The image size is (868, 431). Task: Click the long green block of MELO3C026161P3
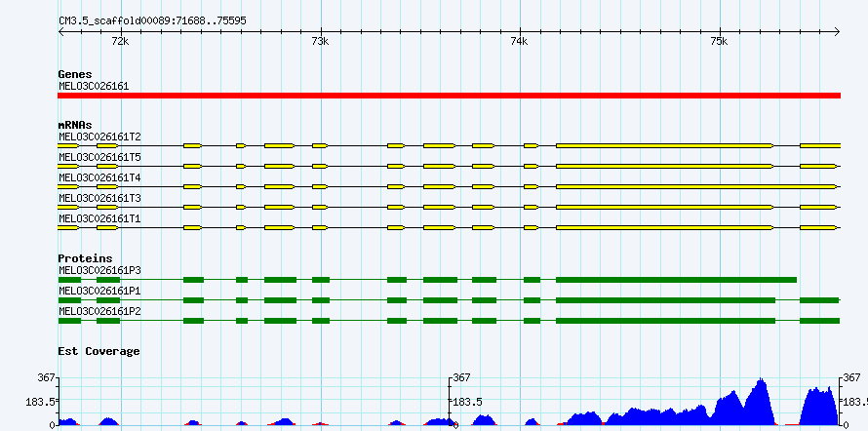(676, 280)
